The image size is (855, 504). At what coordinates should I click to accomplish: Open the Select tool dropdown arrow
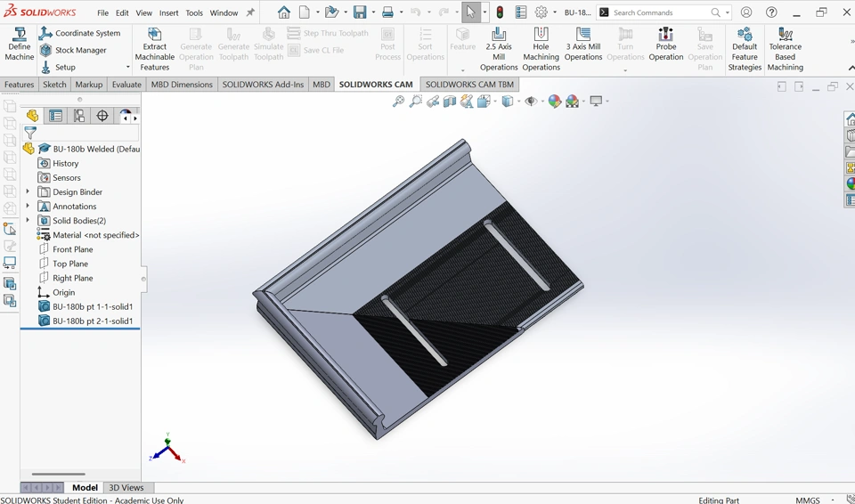coord(484,12)
